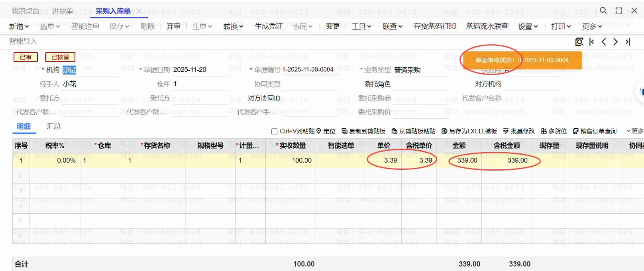Image resolution: width=644 pixels, height=271 pixels.
Task: Click the 单据日期 input field
Action: coord(199,70)
